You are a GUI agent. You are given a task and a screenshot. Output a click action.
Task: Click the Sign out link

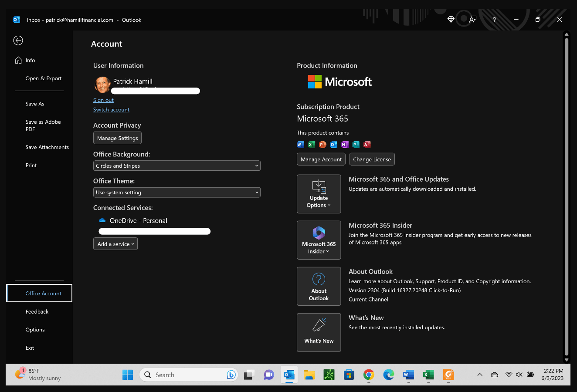coord(103,100)
